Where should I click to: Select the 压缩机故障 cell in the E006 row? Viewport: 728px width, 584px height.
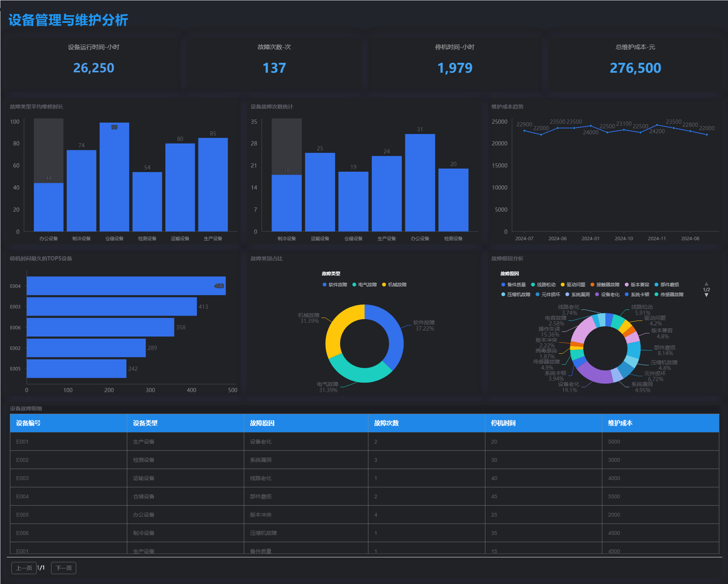click(306, 533)
